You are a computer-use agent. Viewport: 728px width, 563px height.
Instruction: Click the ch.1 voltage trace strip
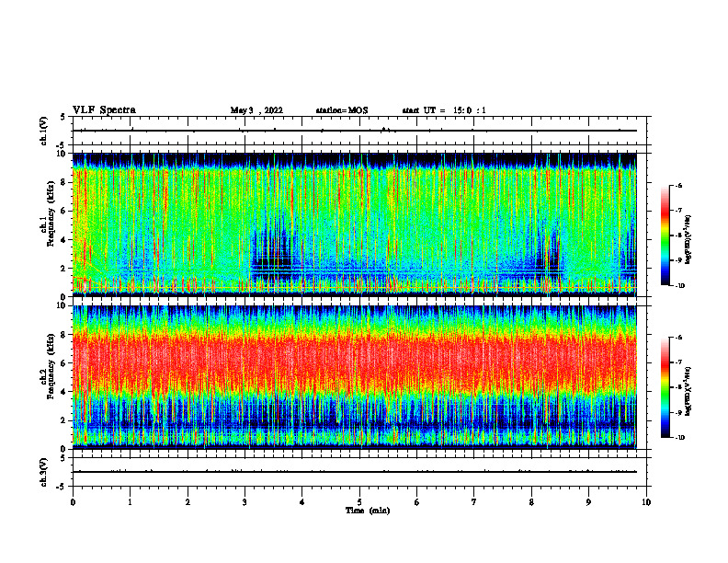point(361,131)
